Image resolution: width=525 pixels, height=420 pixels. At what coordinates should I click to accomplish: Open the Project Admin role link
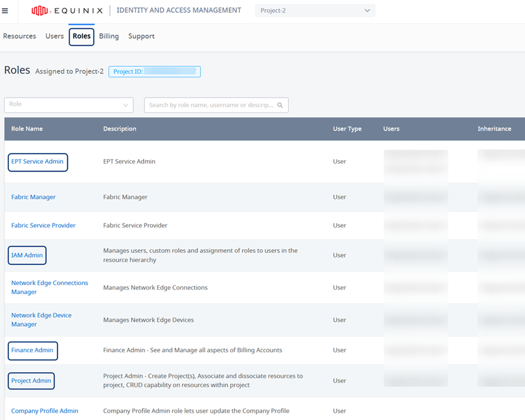point(31,381)
